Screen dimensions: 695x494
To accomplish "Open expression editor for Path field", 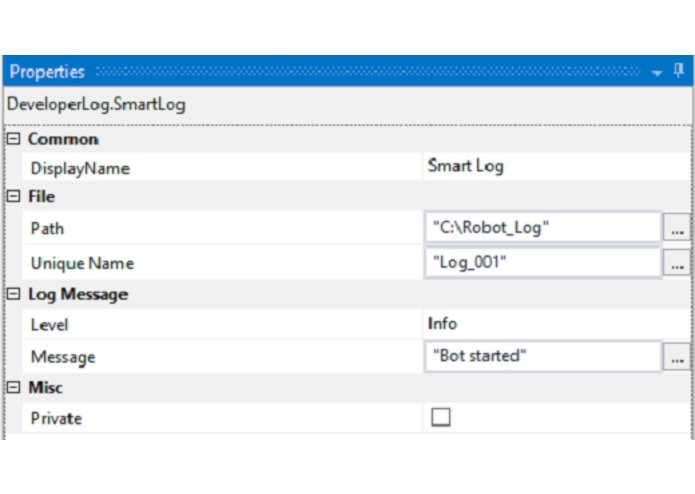I will pos(677,227).
